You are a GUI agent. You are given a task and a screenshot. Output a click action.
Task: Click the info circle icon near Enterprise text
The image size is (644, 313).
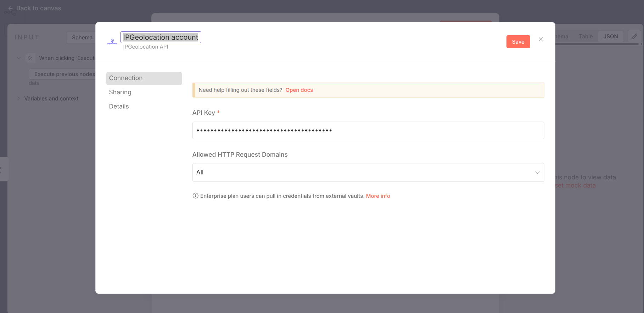pyautogui.click(x=195, y=196)
